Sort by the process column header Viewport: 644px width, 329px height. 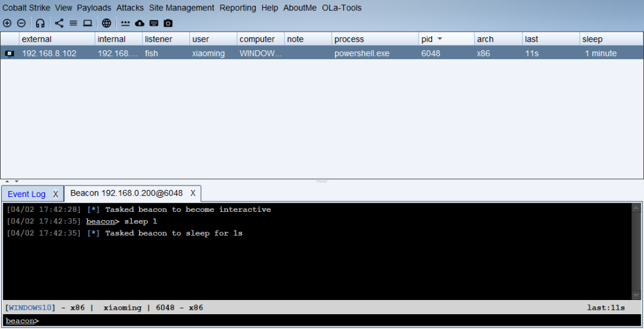coord(375,39)
